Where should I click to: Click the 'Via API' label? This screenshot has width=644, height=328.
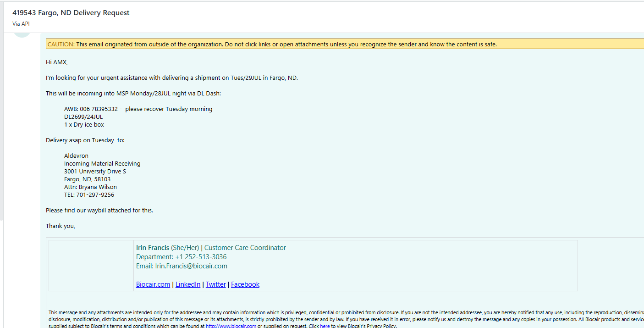click(x=21, y=23)
